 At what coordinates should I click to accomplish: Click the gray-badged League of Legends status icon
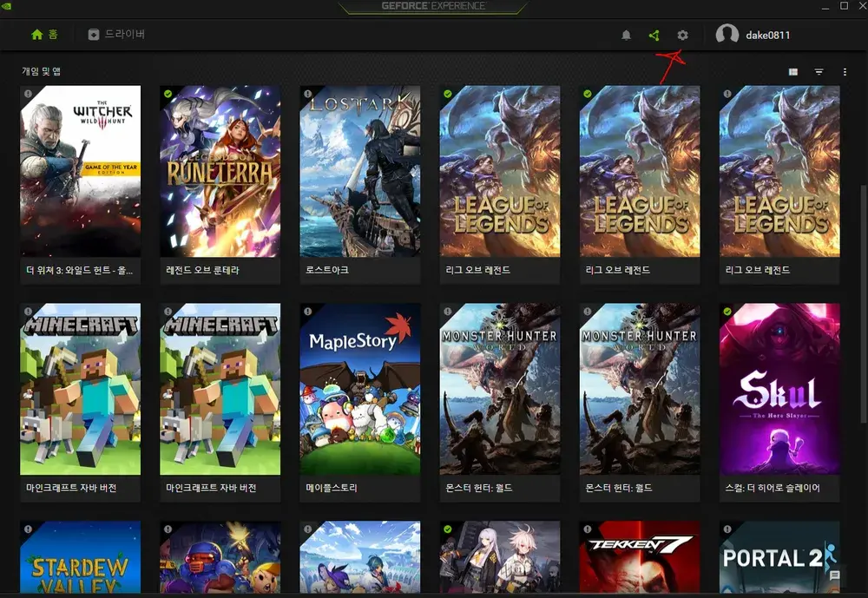[x=727, y=94]
